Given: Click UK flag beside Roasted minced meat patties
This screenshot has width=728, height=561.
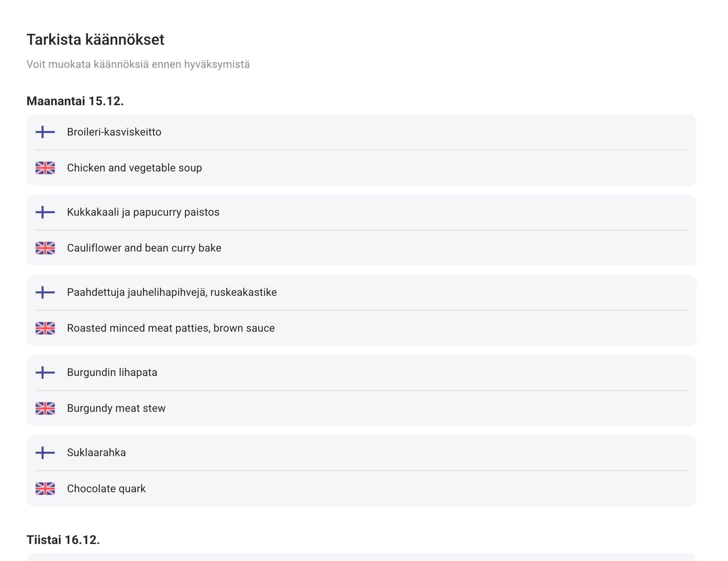Looking at the screenshot, I should [x=45, y=328].
